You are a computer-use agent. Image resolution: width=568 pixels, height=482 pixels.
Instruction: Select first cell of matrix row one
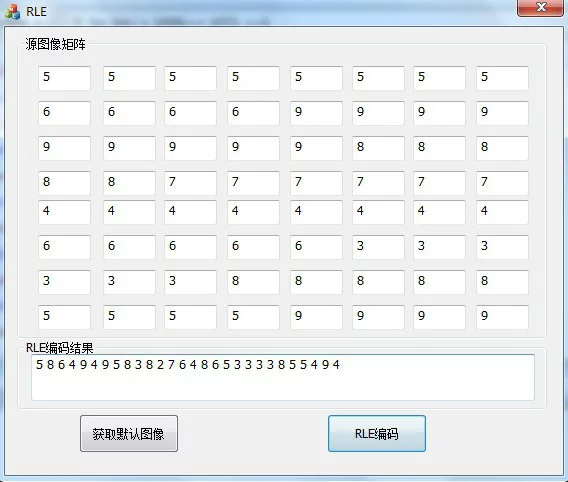pos(64,78)
